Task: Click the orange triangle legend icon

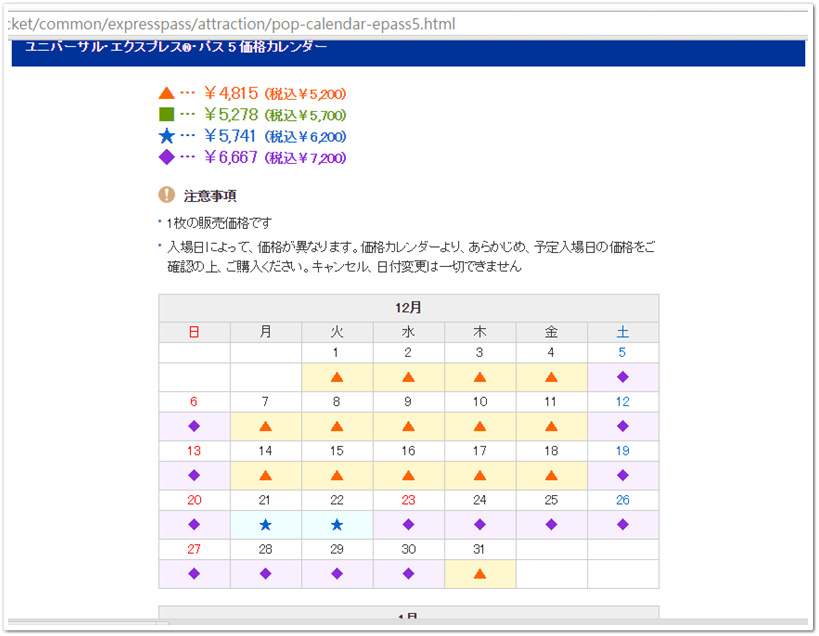Action: pyautogui.click(x=166, y=93)
